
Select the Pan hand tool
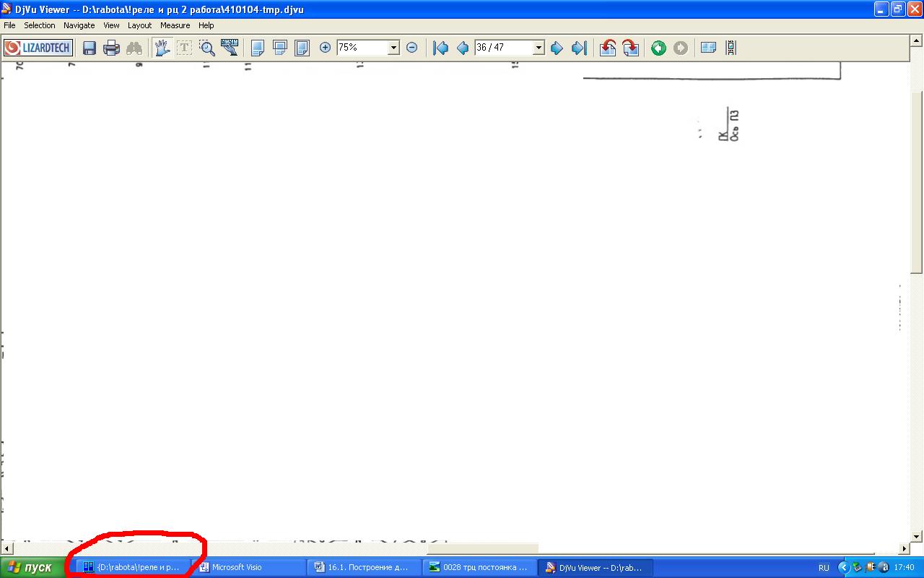point(162,48)
